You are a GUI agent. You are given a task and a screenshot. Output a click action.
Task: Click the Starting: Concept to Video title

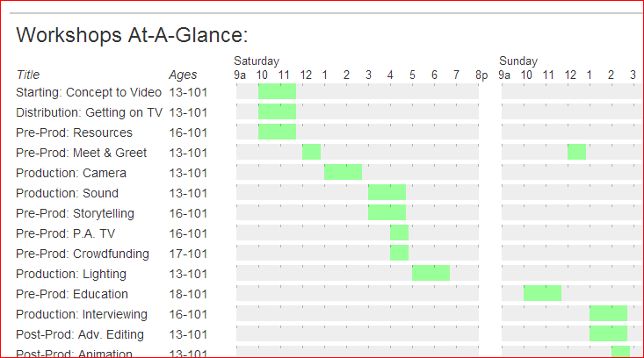click(89, 92)
